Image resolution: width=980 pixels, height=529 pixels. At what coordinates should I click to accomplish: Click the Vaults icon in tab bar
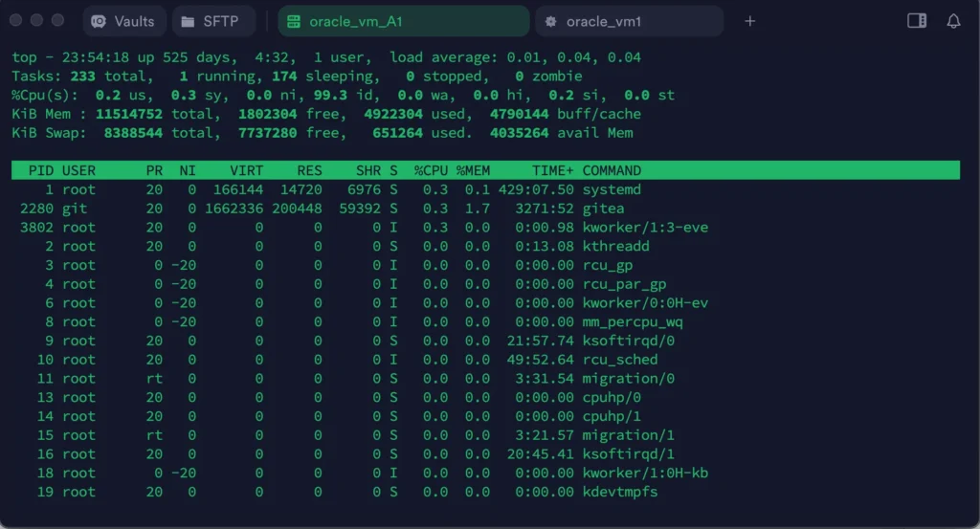click(x=98, y=21)
